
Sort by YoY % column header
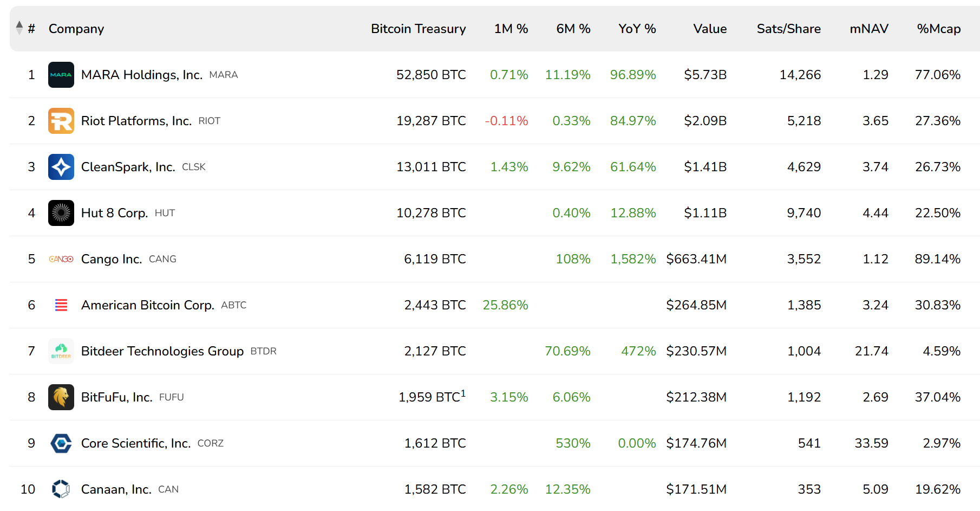(x=637, y=29)
